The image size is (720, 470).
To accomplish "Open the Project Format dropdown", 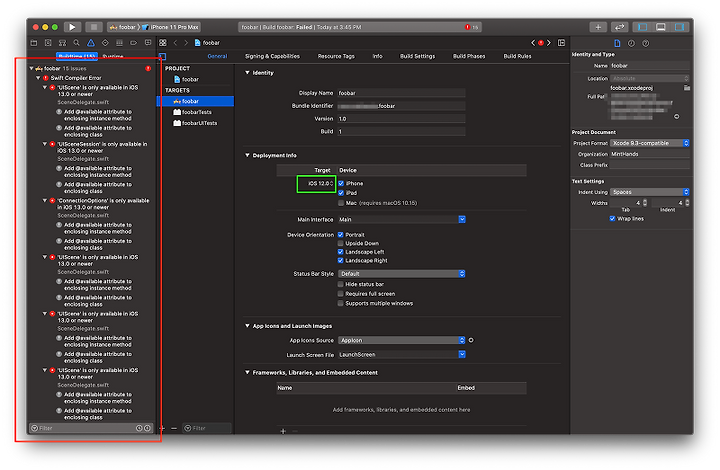I will tap(649, 143).
